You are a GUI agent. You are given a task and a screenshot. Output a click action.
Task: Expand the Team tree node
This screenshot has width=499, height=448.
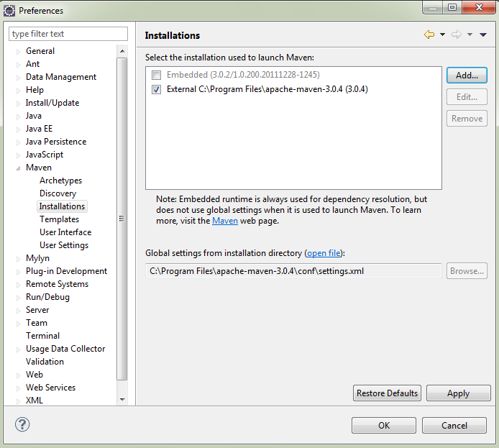18,324
